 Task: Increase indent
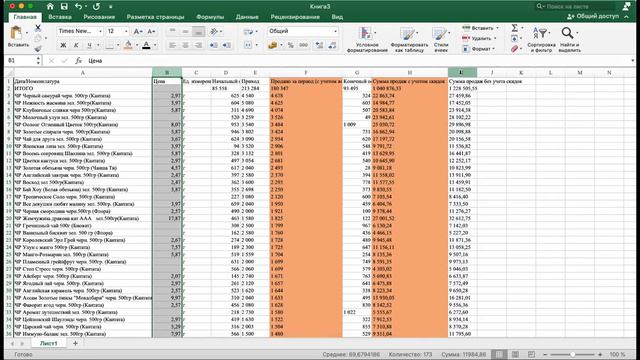[227, 45]
